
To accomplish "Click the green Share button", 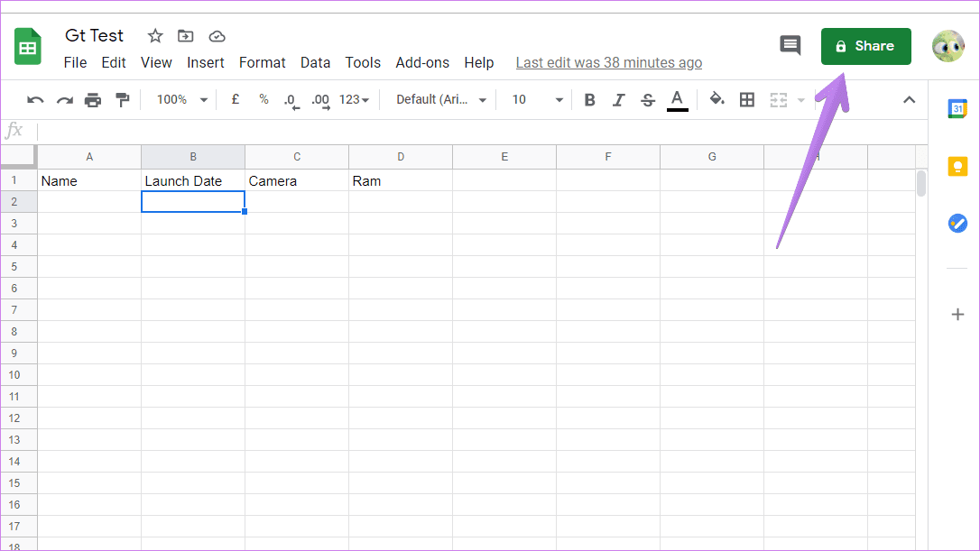I will pyautogui.click(x=865, y=46).
